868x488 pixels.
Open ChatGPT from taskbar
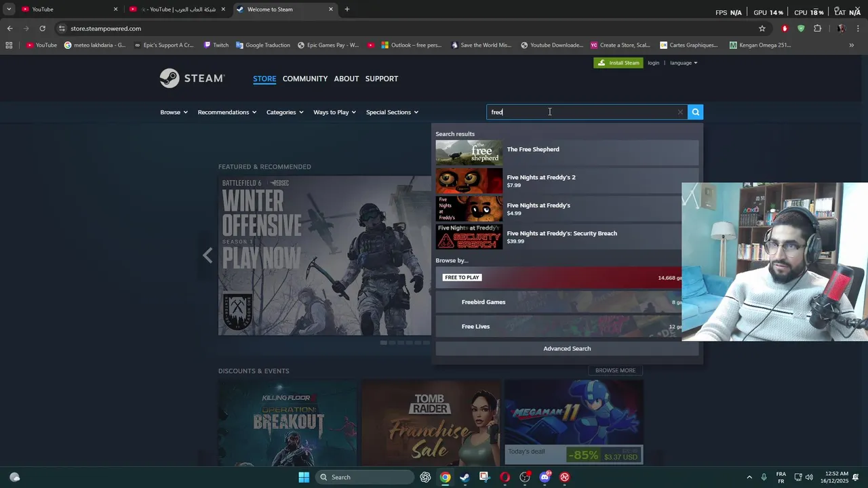425,477
